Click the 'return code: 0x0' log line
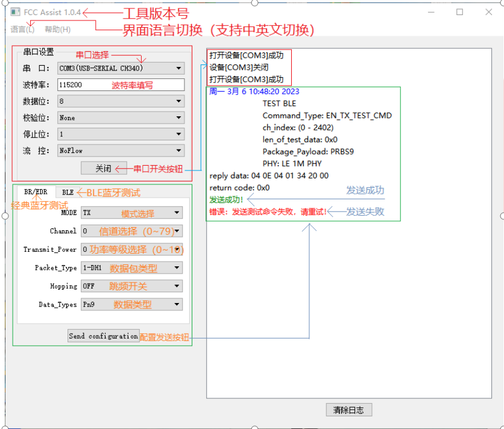 tap(239, 187)
